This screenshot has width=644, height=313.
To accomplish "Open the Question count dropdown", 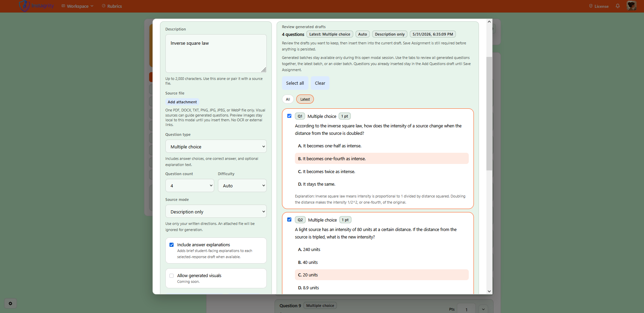I will (189, 186).
